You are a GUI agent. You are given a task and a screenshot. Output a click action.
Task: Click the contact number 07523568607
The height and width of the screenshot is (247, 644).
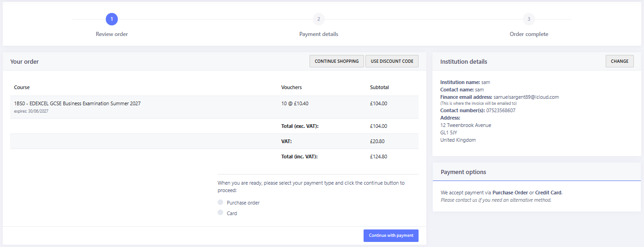click(x=500, y=110)
